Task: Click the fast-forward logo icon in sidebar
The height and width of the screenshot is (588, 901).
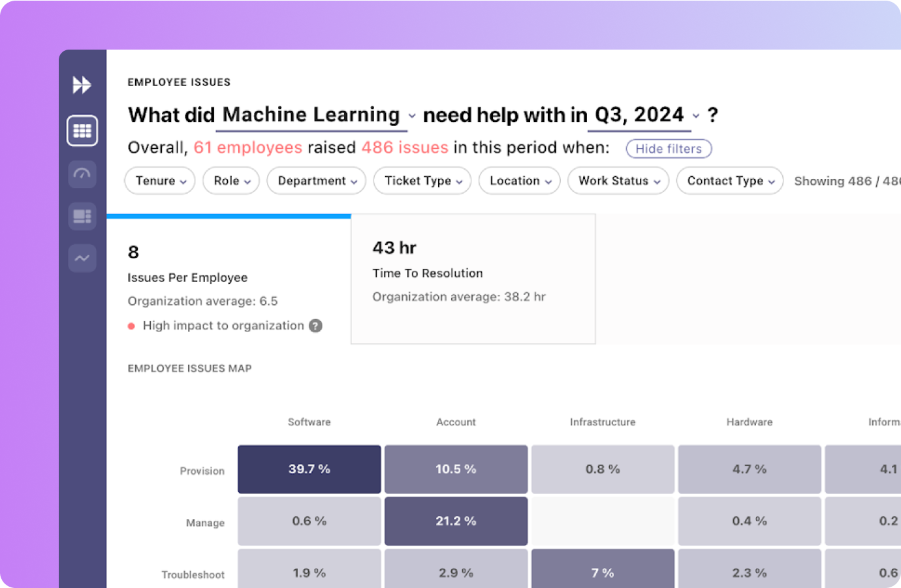Action: 82,84
